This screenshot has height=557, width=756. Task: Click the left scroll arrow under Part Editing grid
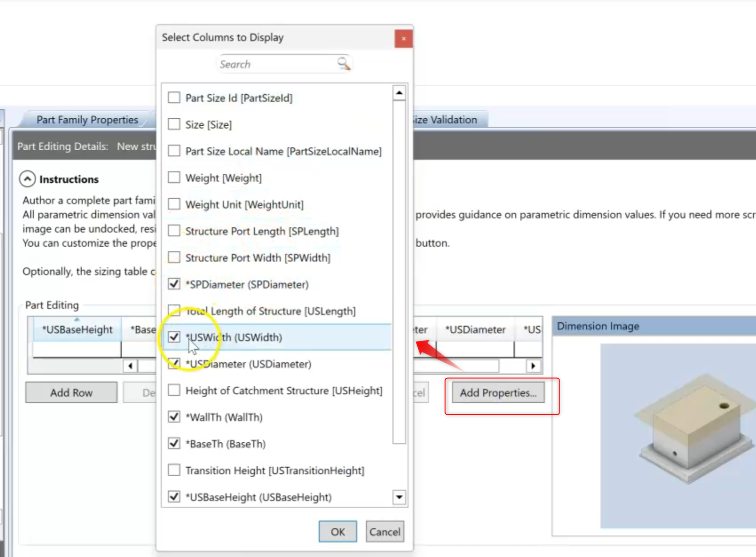tap(129, 365)
